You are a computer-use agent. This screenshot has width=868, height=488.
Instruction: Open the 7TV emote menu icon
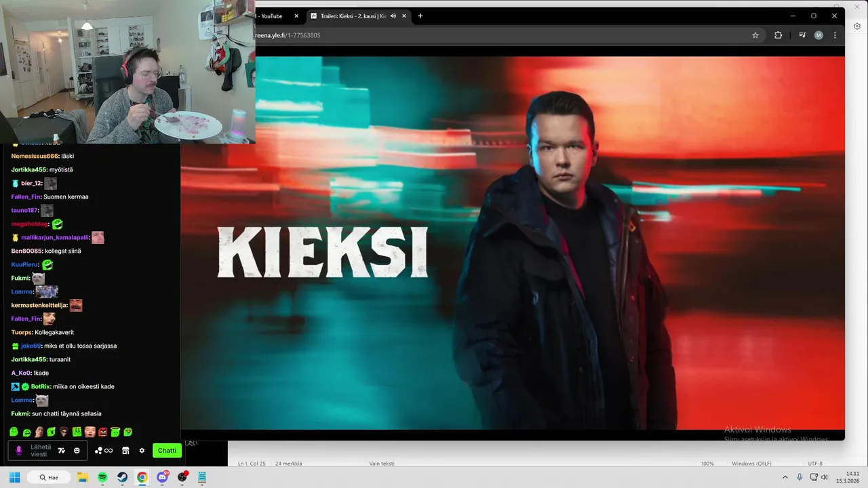[62, 450]
